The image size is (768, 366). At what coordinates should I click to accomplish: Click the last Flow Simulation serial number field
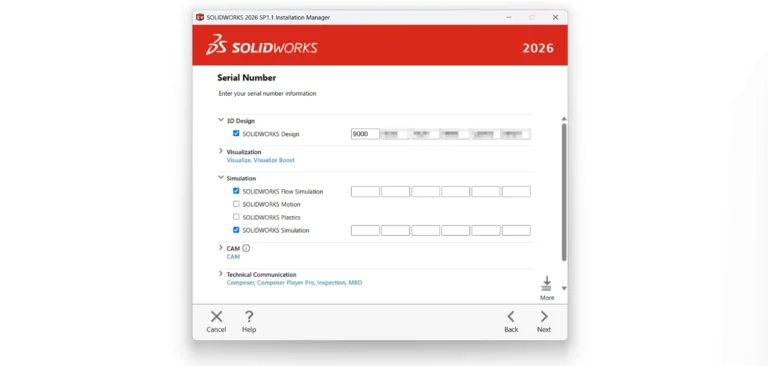point(516,192)
